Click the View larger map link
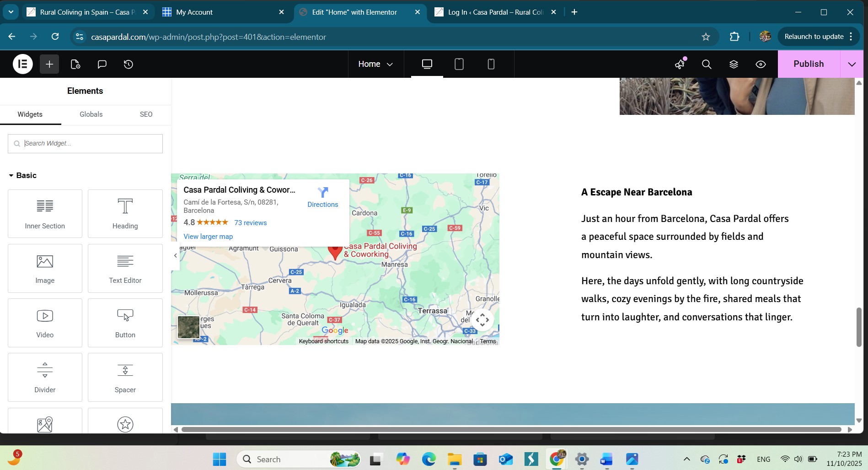This screenshot has height=470, width=868. [208, 237]
